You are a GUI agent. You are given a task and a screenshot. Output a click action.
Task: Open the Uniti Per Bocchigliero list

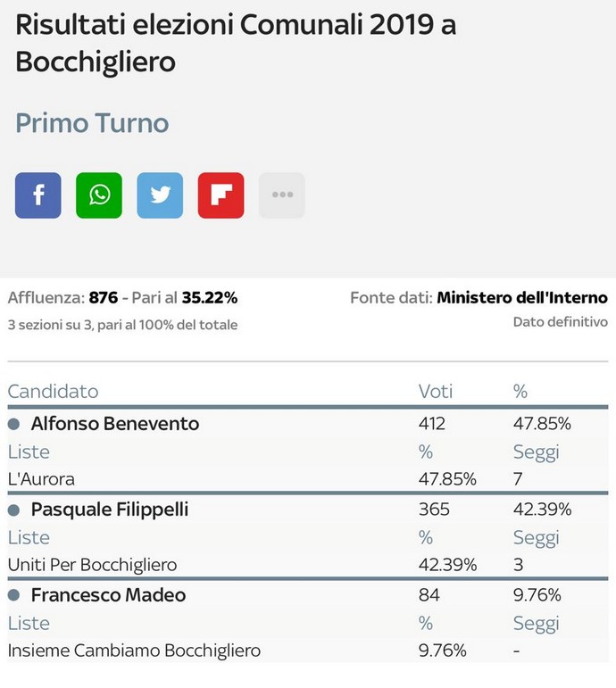92,565
